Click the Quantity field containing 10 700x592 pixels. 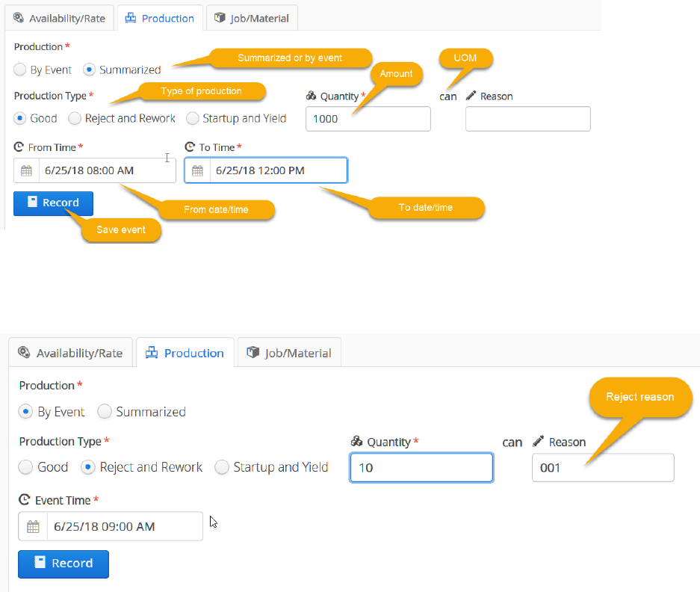tap(421, 468)
